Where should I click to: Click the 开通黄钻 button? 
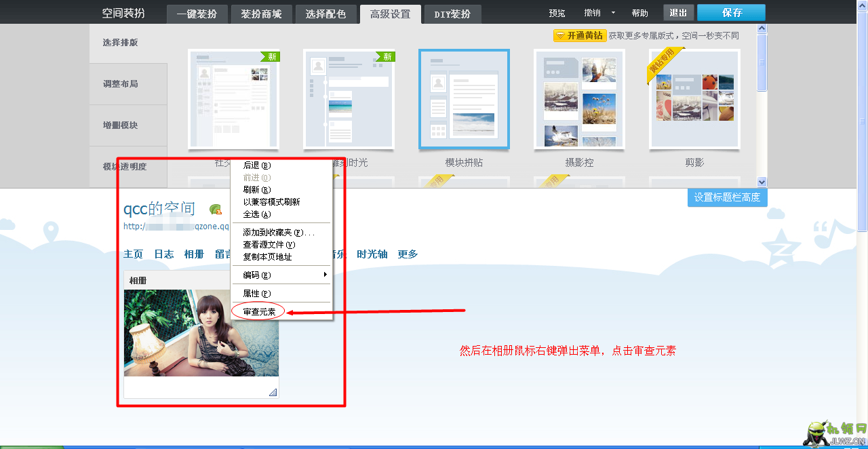tap(580, 35)
